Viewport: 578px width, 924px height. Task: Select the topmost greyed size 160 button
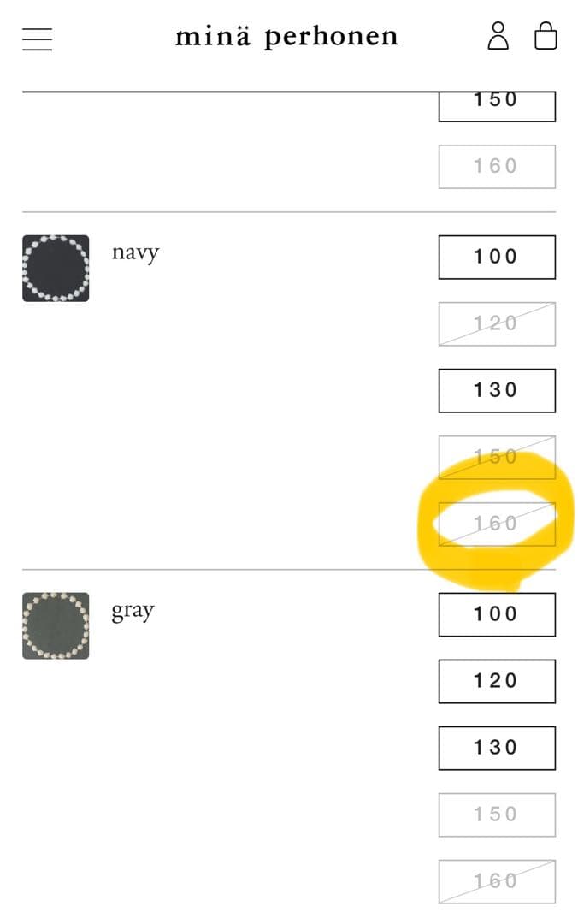coord(497,166)
